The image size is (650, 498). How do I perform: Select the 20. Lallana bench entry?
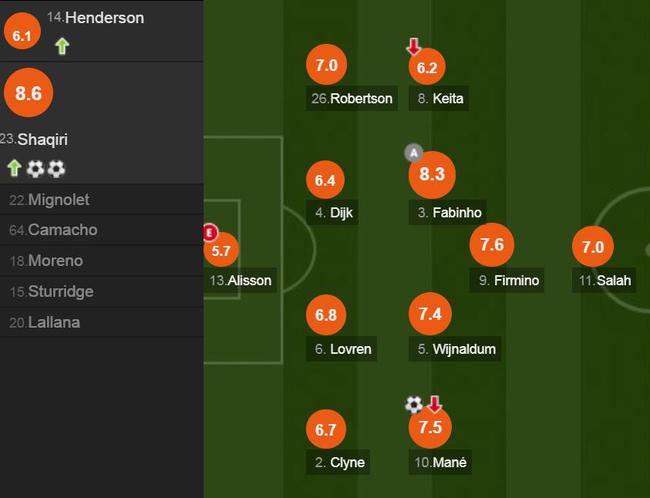click(102, 322)
